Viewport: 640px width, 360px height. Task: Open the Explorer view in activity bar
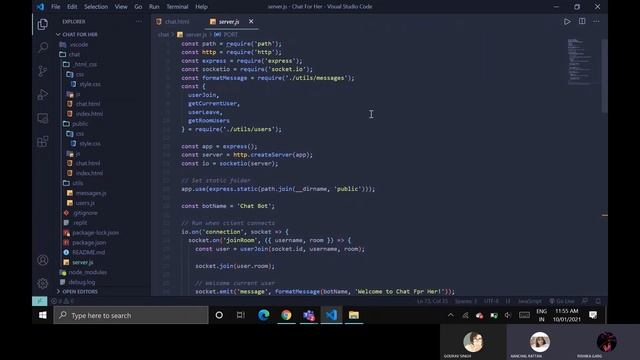(42, 24)
